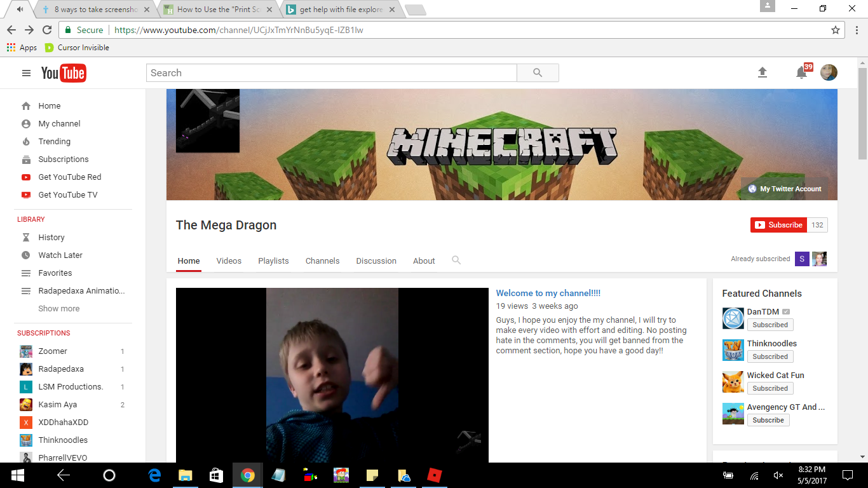Open the Windows Start menu

pos(17,475)
